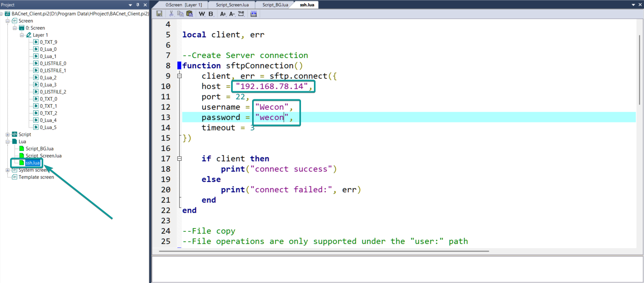
Task: Click the Cut scissors icon
Action: point(171,14)
